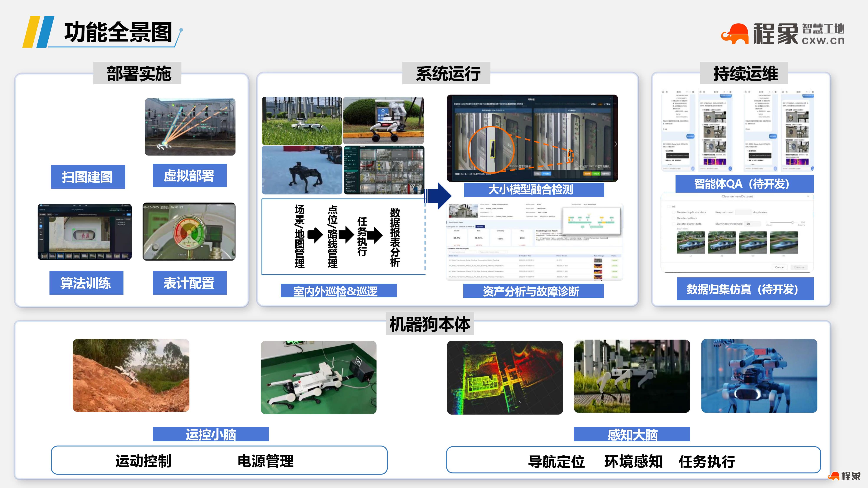Click the 算法训练 label

click(86, 283)
